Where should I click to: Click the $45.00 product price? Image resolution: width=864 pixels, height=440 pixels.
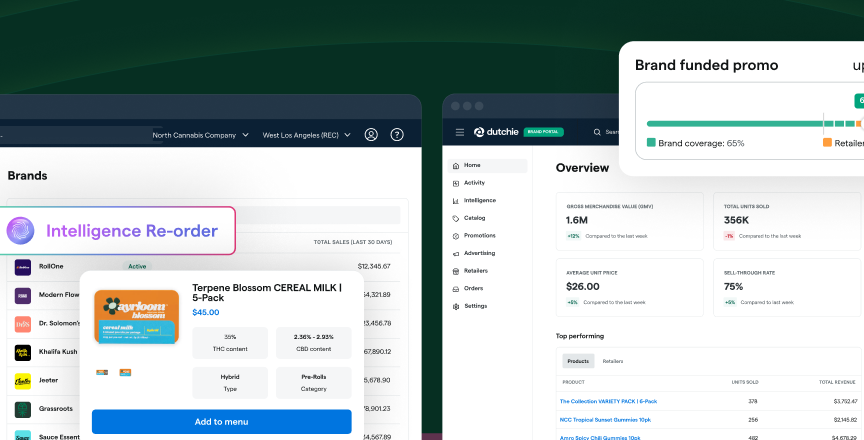tap(206, 312)
